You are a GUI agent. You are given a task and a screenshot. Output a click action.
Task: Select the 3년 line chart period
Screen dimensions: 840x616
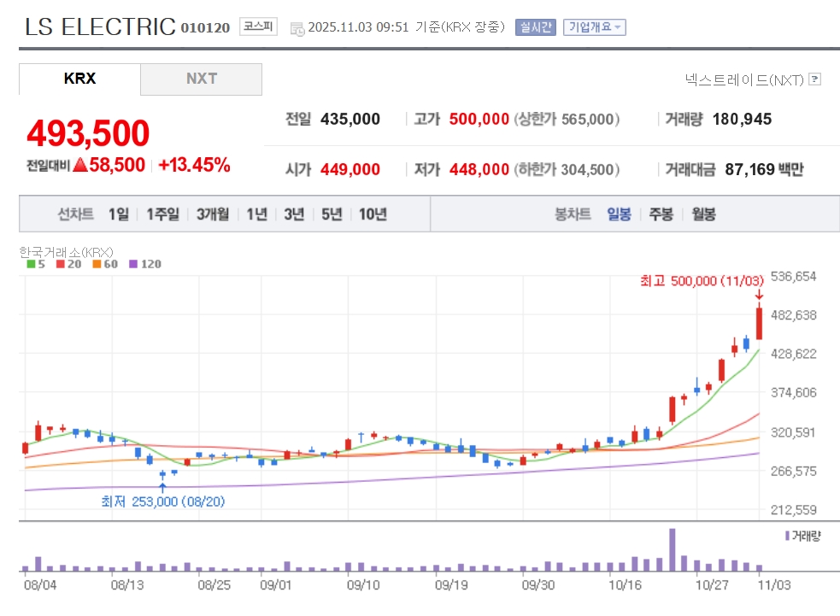(294, 214)
